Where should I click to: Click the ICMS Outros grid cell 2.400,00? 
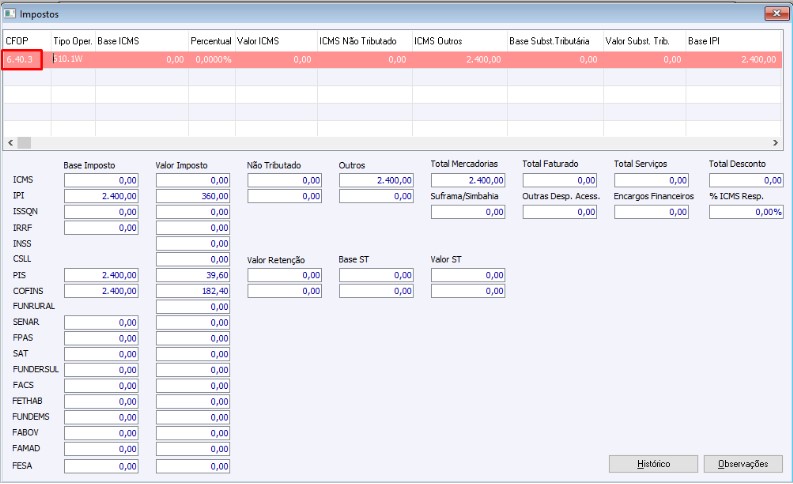(x=460, y=60)
